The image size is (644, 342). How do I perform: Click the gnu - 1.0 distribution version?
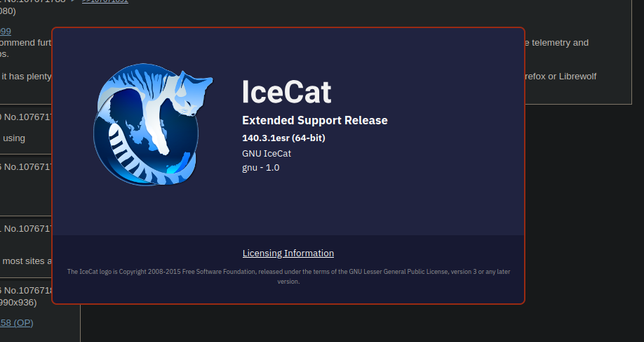click(260, 168)
